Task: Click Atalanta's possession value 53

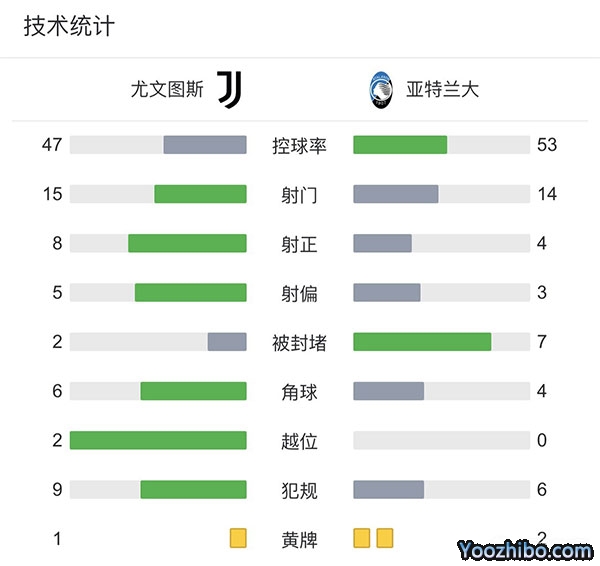Action: (546, 145)
